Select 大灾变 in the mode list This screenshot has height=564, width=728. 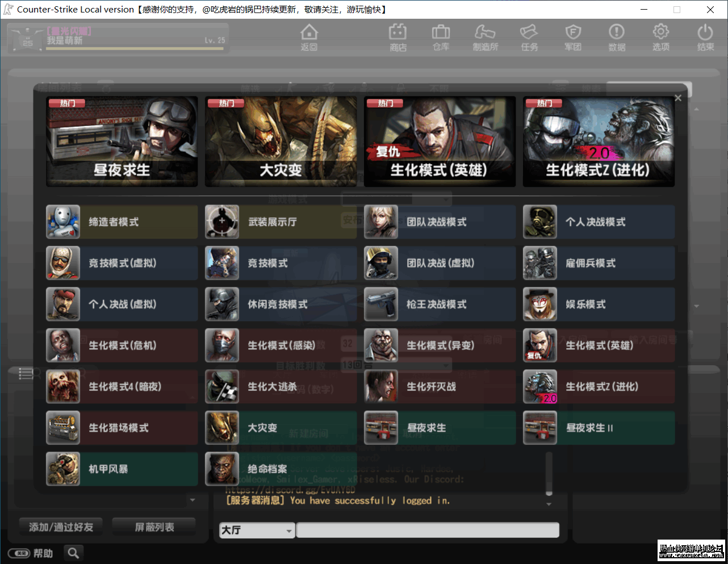(x=281, y=428)
